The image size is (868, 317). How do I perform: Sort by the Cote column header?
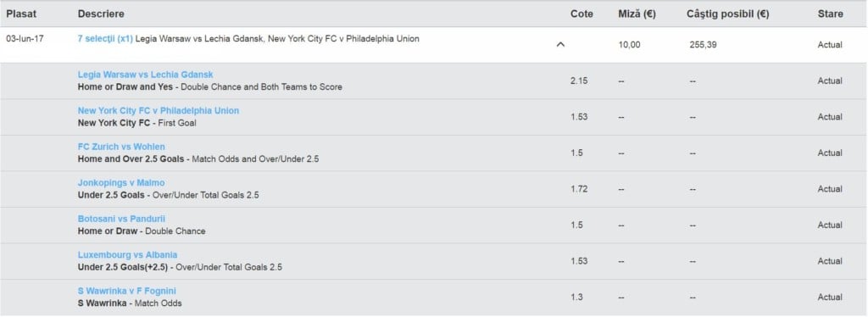click(581, 14)
